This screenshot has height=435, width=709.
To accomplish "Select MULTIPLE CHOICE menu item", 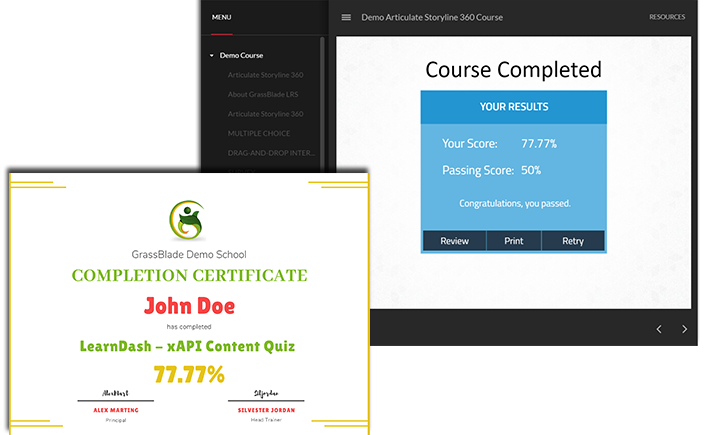I will (x=259, y=133).
